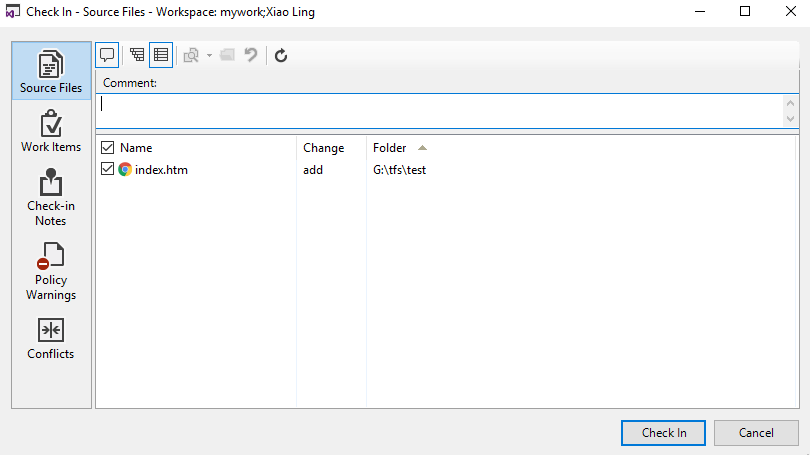Viewport: 810px width, 455px height.
Task: Open the Check-in Notes tab
Action: click(51, 198)
